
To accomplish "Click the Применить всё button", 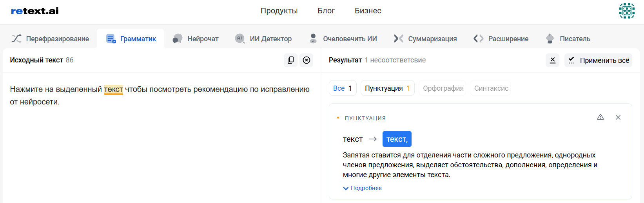I will pyautogui.click(x=598, y=60).
